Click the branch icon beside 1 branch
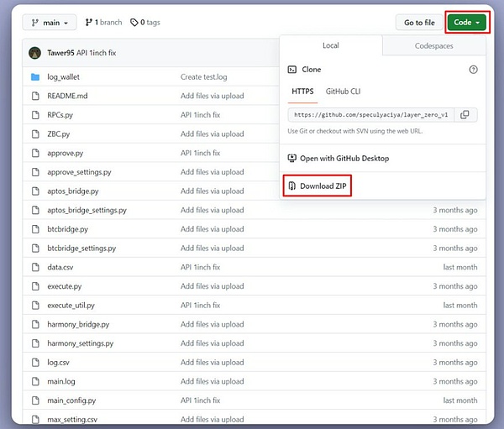 87,23
